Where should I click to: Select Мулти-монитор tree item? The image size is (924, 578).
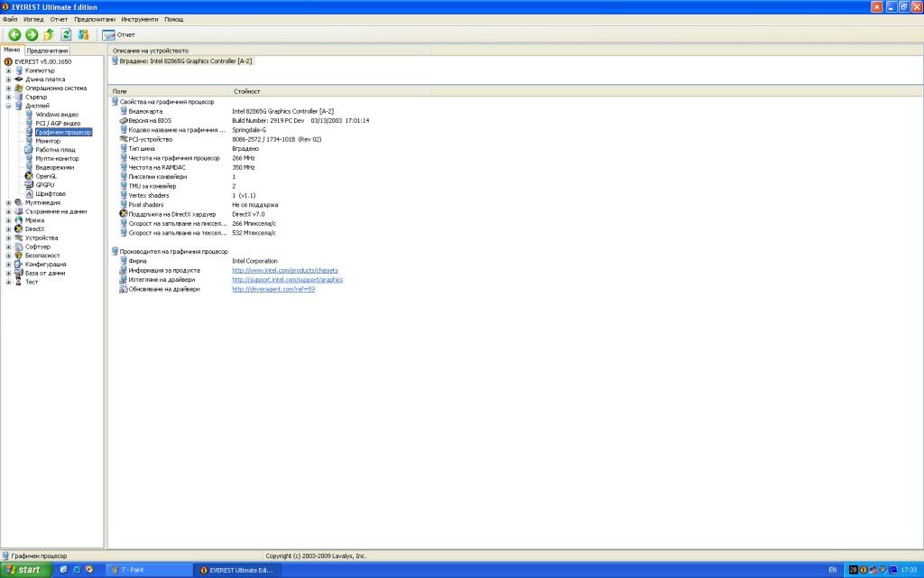57,159
